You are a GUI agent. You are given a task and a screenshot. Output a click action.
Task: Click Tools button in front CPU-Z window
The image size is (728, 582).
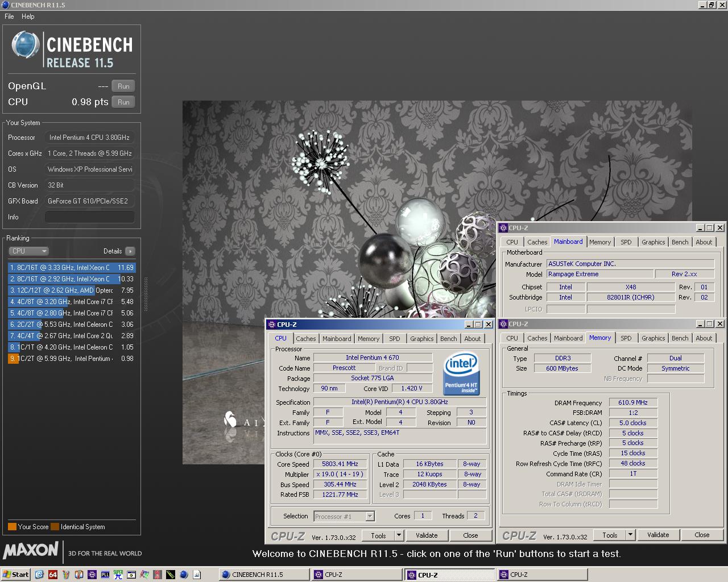coord(378,535)
